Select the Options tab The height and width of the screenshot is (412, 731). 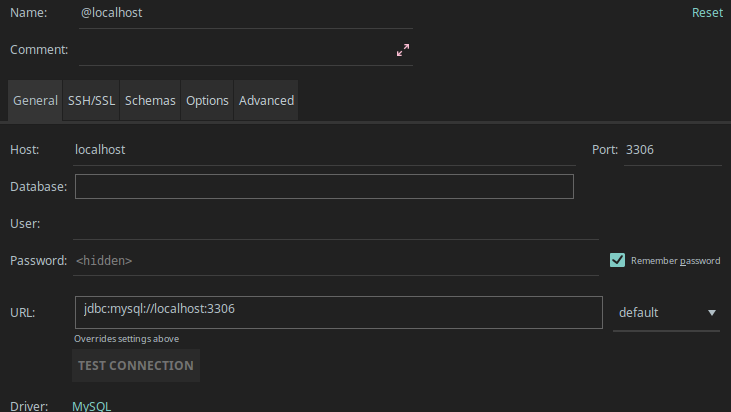point(207,101)
